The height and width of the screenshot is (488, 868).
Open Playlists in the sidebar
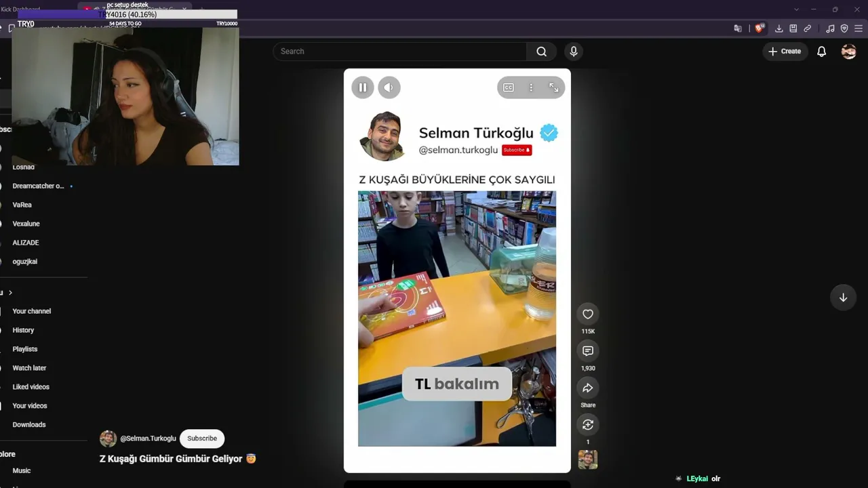tap(25, 349)
